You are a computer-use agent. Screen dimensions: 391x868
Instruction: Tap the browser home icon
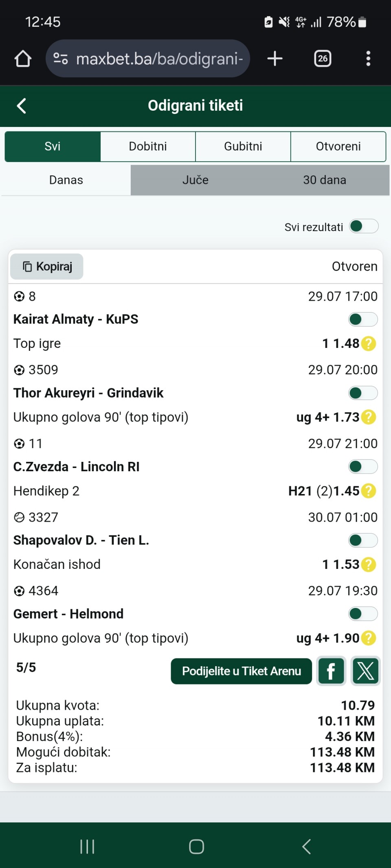coord(23,59)
